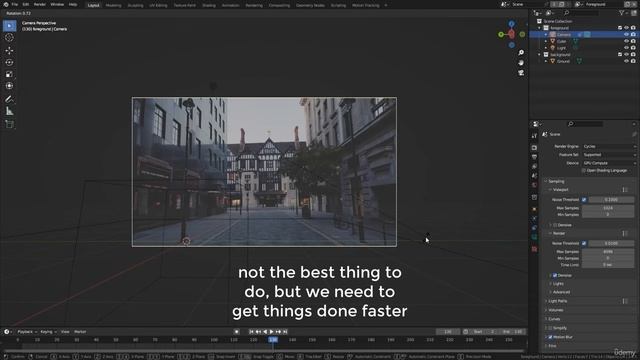Collapse the foreground collection in outliner
640x360 pixels.
coord(540,28)
